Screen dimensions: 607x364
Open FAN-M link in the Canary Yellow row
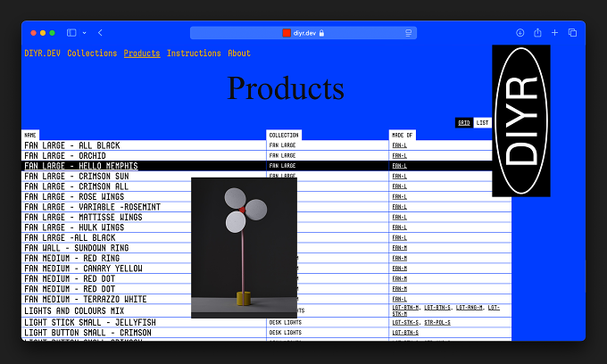400,268
